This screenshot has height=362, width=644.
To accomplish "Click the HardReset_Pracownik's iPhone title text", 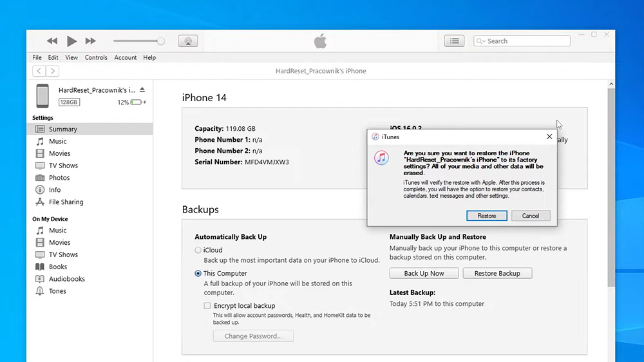I will click(x=321, y=71).
